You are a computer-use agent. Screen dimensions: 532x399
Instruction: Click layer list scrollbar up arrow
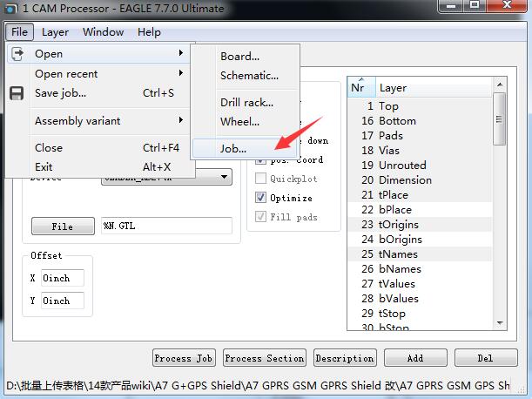[x=500, y=85]
